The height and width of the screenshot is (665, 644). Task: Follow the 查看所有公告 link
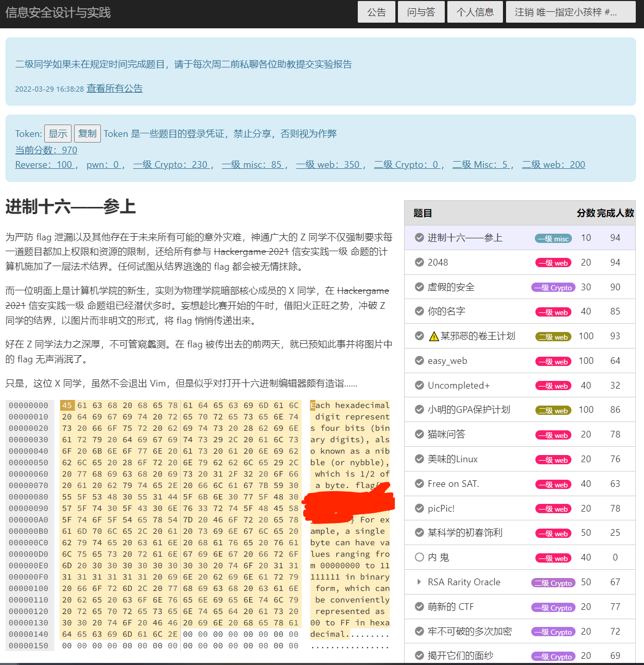[114, 88]
